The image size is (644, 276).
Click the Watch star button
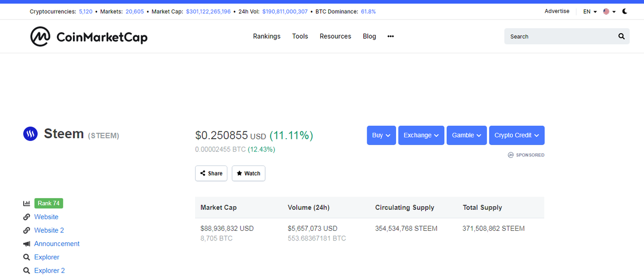coord(249,173)
